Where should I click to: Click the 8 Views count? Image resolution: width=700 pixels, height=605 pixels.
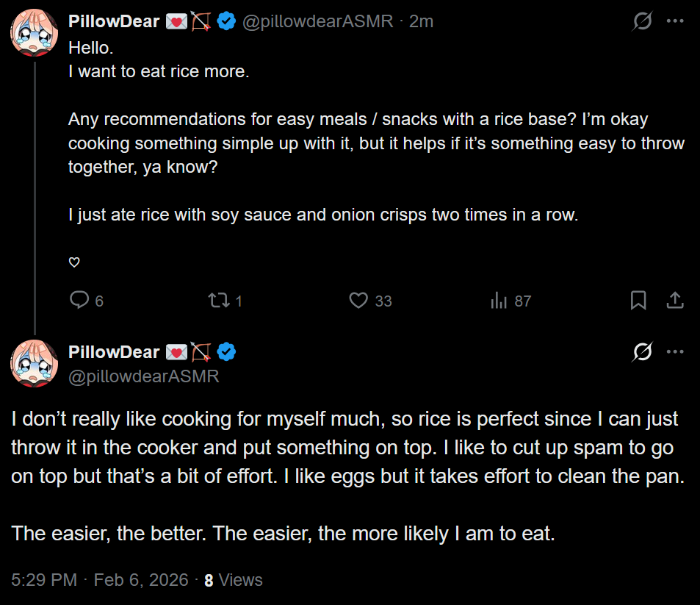click(x=233, y=579)
